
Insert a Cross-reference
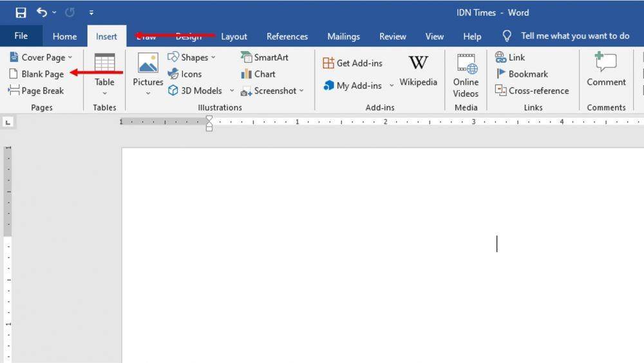(x=533, y=90)
